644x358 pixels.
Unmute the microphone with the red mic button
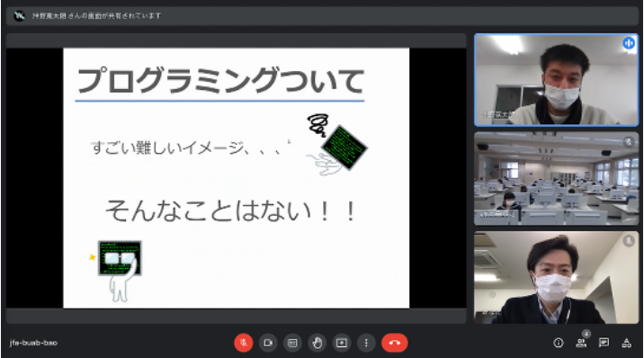coord(243,343)
